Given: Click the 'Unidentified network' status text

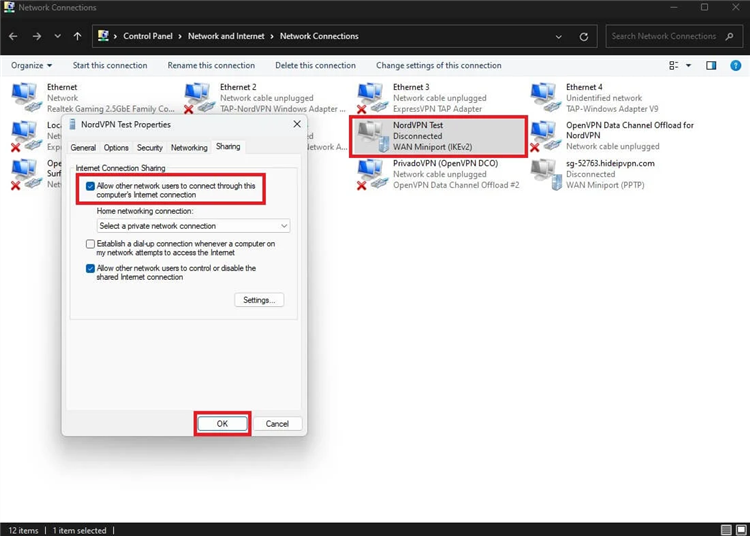Looking at the screenshot, I should pyautogui.click(x=604, y=98).
